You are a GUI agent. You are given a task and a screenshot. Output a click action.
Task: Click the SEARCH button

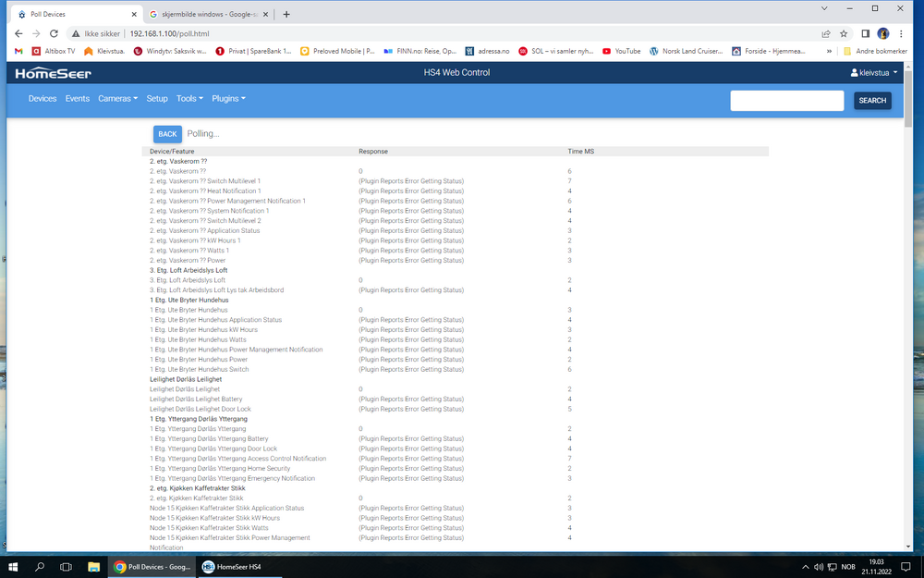click(x=871, y=101)
